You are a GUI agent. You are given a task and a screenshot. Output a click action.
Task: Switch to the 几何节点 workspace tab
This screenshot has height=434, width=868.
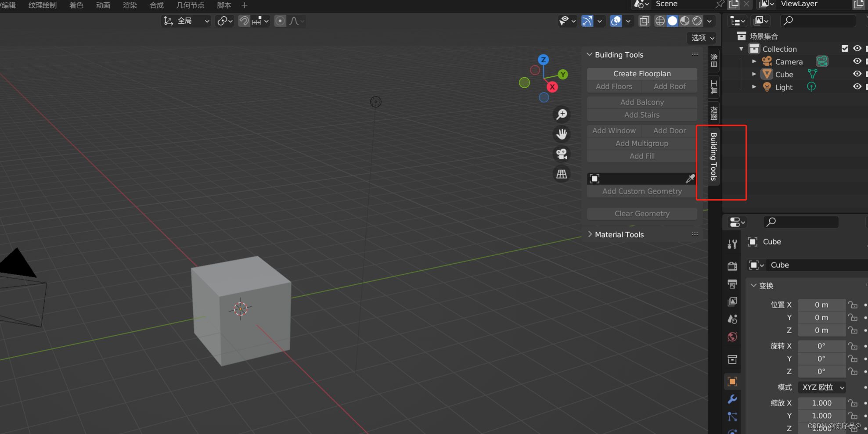190,5
